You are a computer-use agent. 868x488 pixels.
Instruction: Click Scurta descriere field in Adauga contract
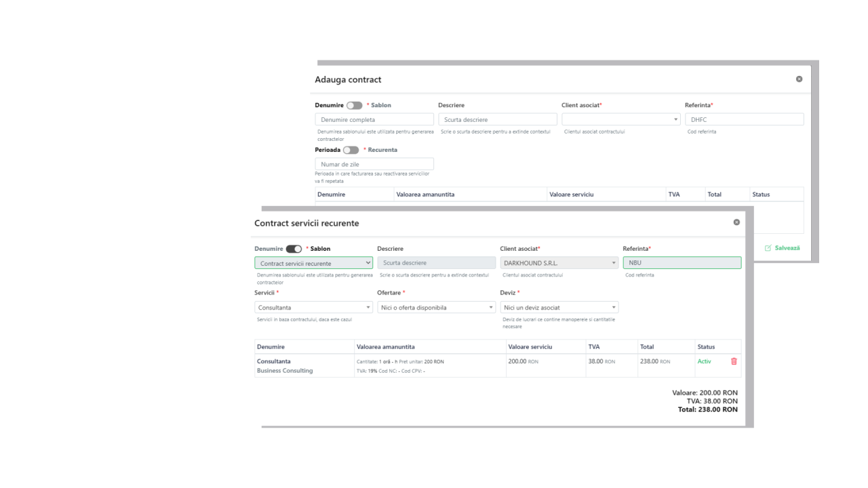[497, 119]
